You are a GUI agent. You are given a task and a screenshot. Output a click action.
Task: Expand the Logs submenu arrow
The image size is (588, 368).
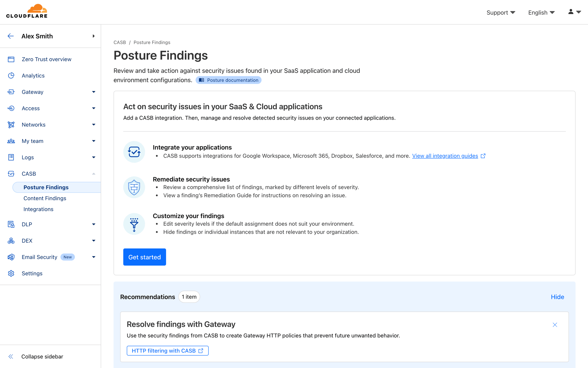click(x=94, y=157)
